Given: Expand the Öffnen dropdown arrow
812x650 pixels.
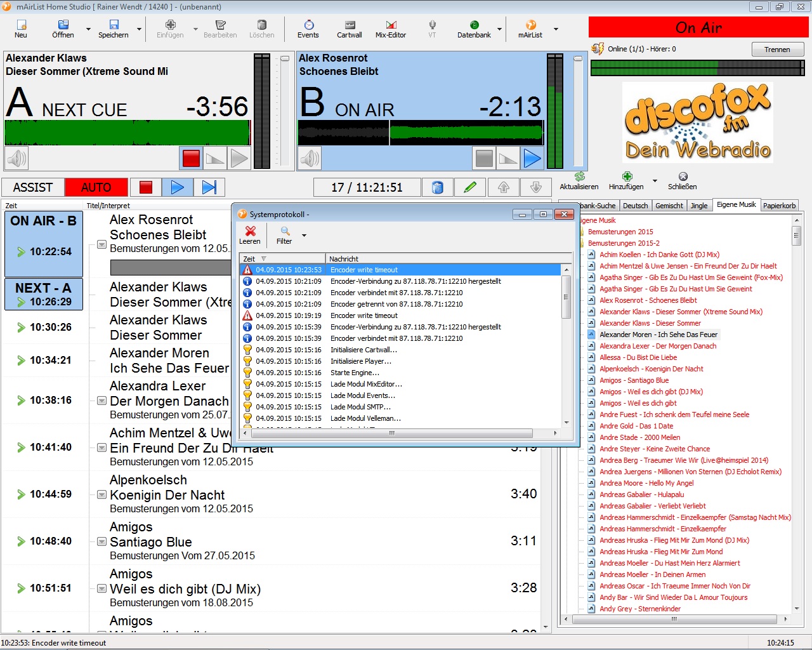Looking at the screenshot, I should click(88, 29).
